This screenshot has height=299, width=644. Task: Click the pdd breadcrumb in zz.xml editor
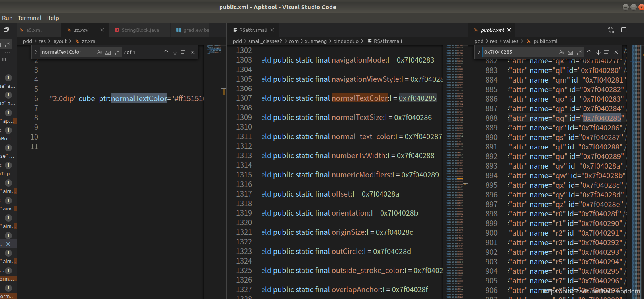coord(27,41)
